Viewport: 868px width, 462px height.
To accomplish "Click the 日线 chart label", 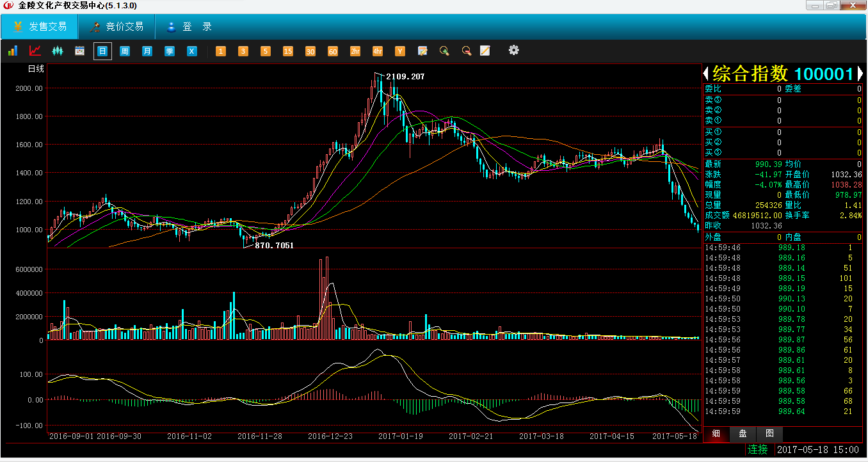I will tap(36, 68).
